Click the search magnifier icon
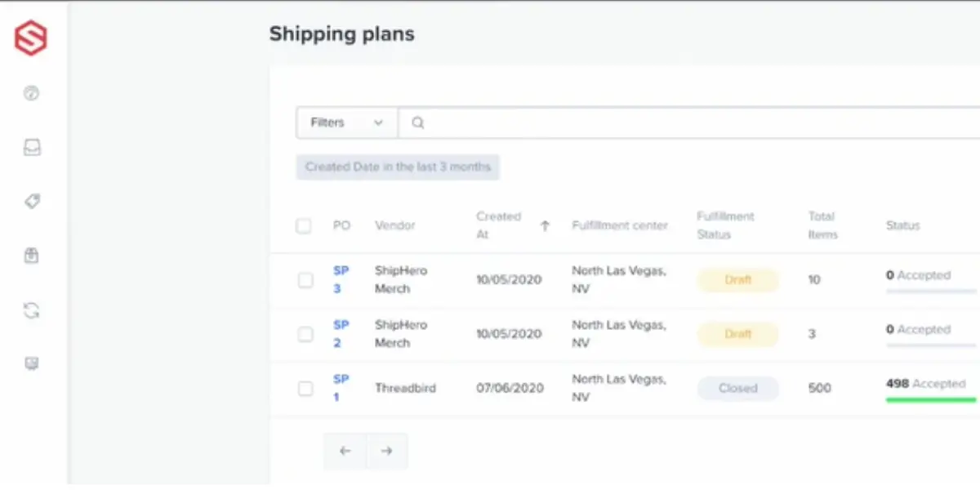Image resolution: width=980 pixels, height=490 pixels. click(x=417, y=123)
